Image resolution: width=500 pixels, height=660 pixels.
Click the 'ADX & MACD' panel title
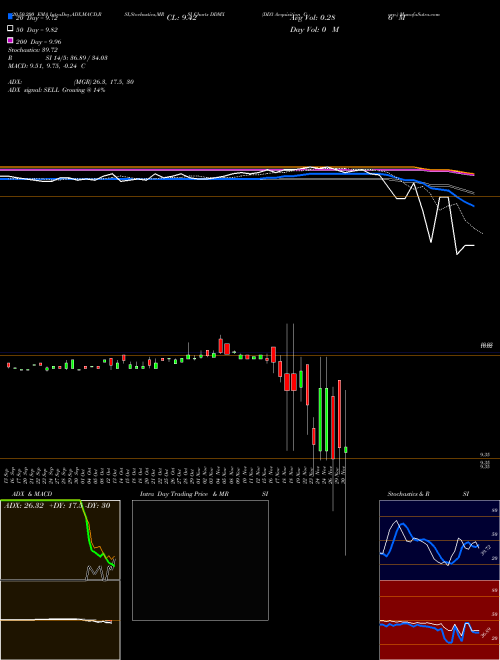click(32, 494)
